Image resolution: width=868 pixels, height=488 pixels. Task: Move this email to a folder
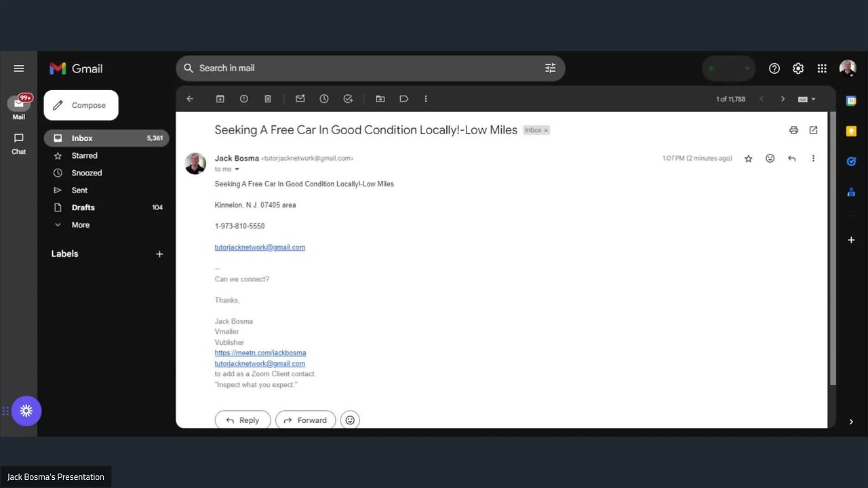(380, 99)
